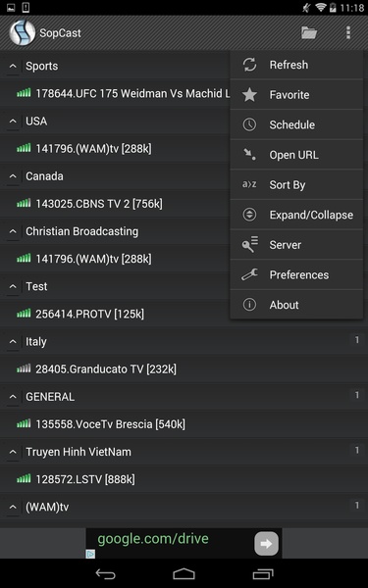Tap the battery status bar icon
The width and height of the screenshot is (368, 588).
click(333, 8)
